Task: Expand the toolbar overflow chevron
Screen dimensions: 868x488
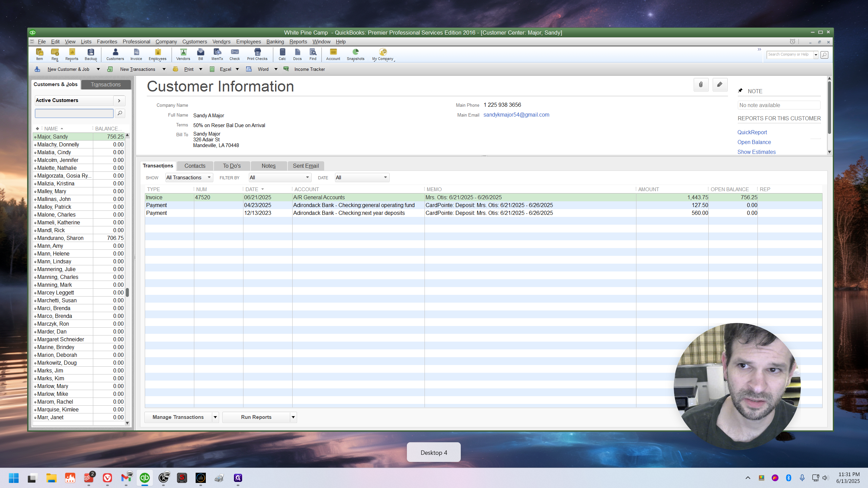Action: [759, 49]
